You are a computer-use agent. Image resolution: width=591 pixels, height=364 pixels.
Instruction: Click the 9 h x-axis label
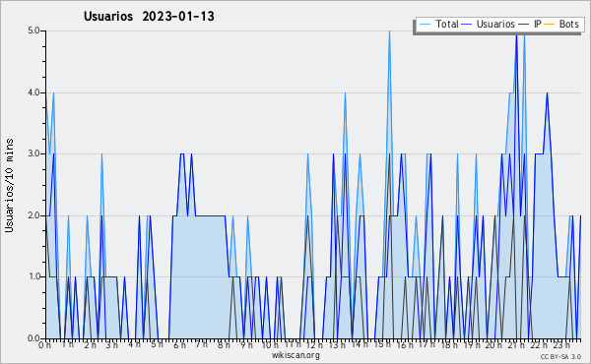pos(246,344)
